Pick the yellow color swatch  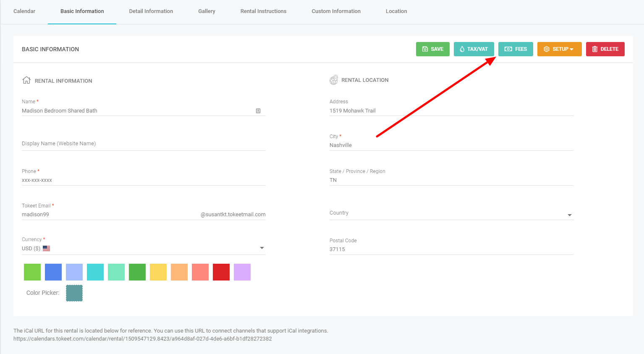[158, 272]
